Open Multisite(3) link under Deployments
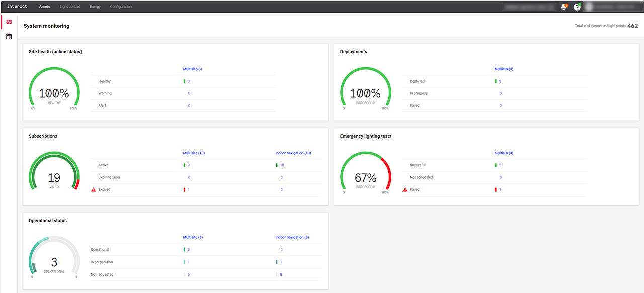The width and height of the screenshot is (644, 293). tap(504, 69)
